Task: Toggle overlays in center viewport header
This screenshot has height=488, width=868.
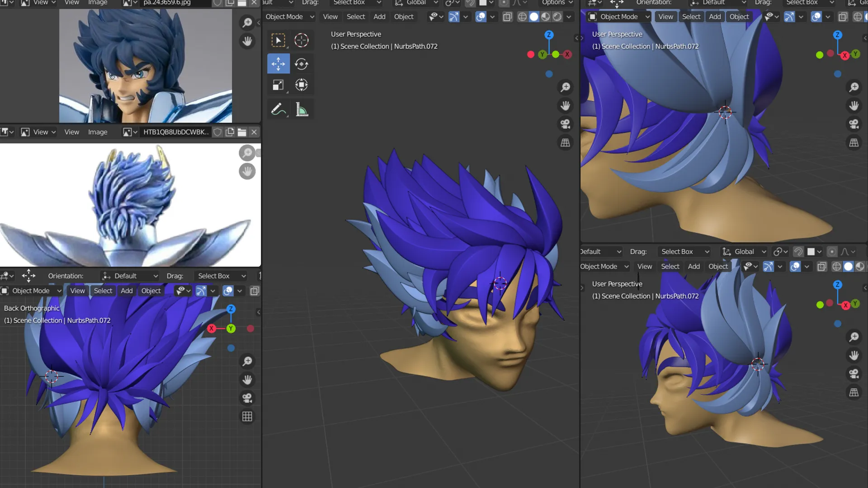Action: pos(481,17)
